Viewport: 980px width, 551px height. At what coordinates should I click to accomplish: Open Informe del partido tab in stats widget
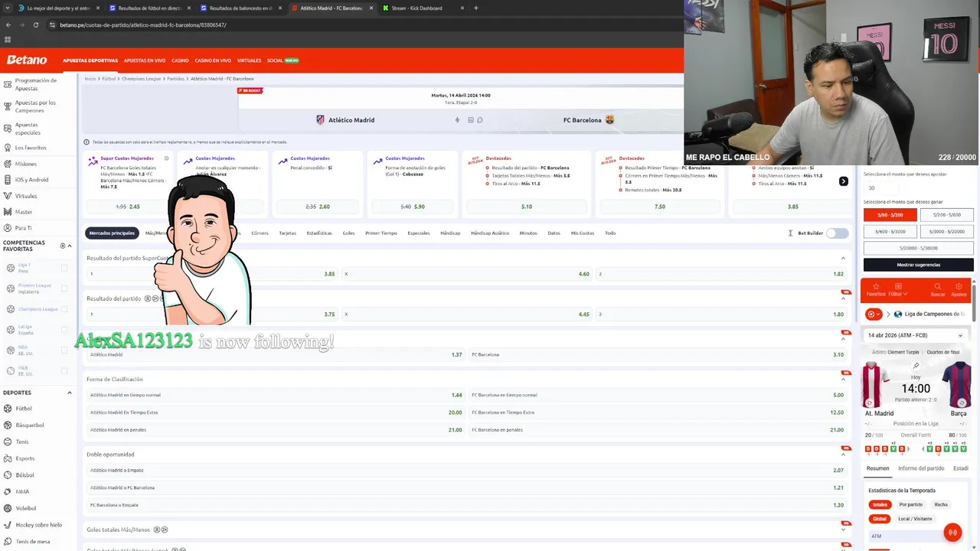point(920,468)
